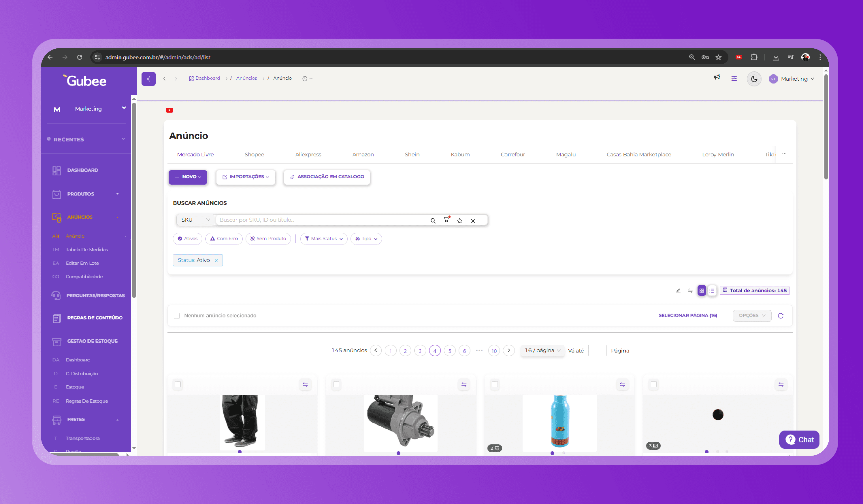Switch to list view icon
Screen dimensions: 863x504
click(x=712, y=291)
